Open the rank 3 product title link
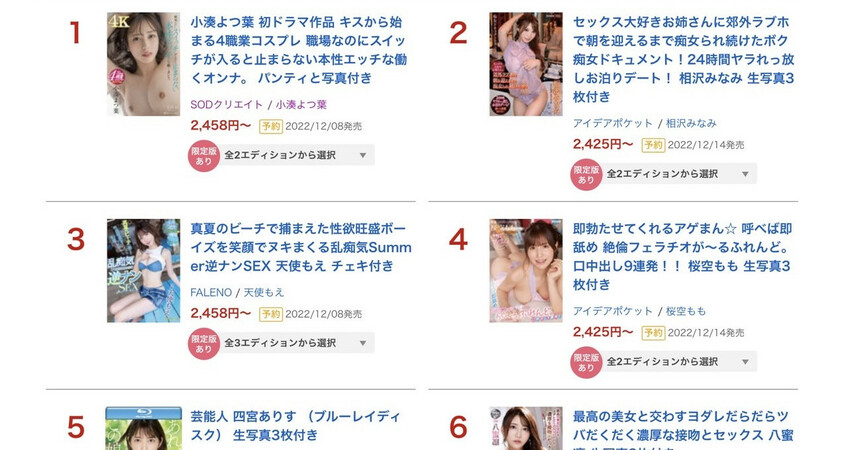The width and height of the screenshot is (850, 450). (x=301, y=247)
